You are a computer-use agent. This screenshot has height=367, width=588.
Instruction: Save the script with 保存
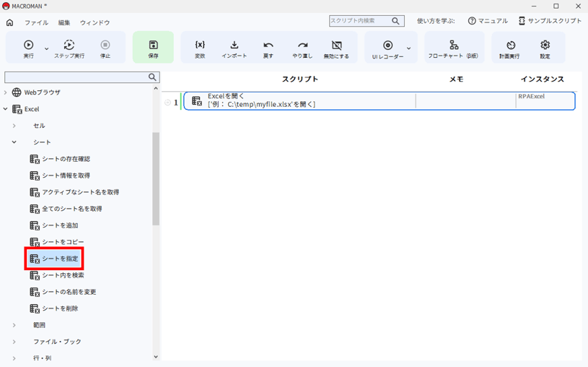(153, 48)
